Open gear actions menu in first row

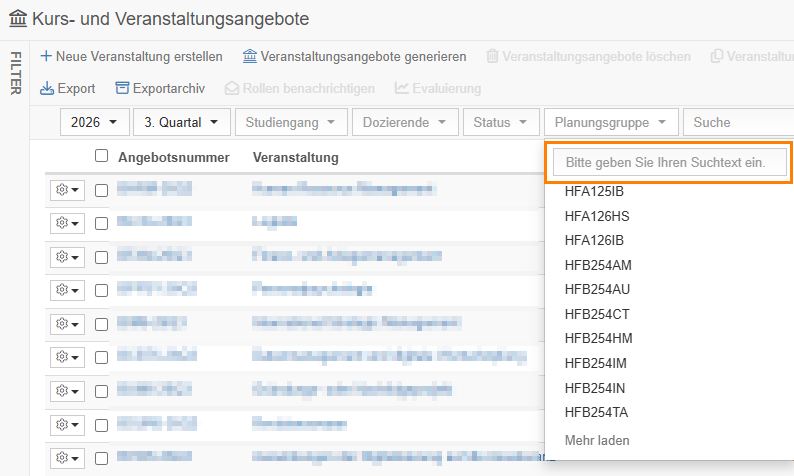[x=67, y=190]
